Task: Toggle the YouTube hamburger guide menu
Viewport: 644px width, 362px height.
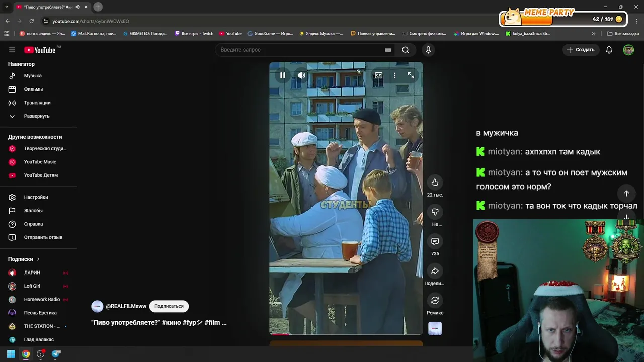Action: click(x=12, y=50)
